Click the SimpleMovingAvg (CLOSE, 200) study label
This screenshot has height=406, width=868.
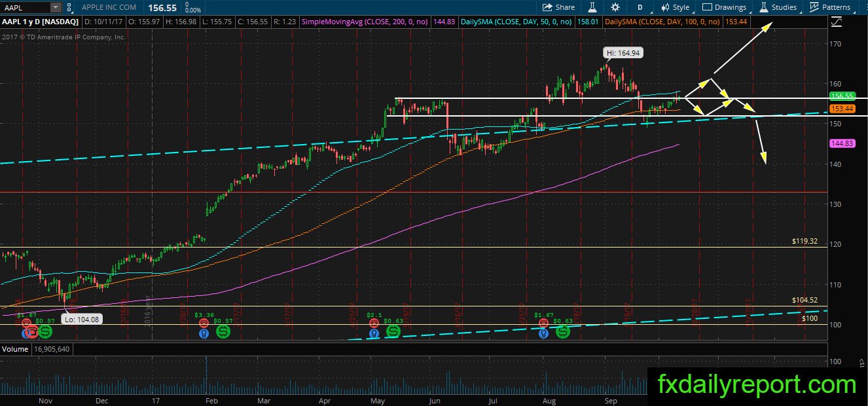(x=365, y=22)
